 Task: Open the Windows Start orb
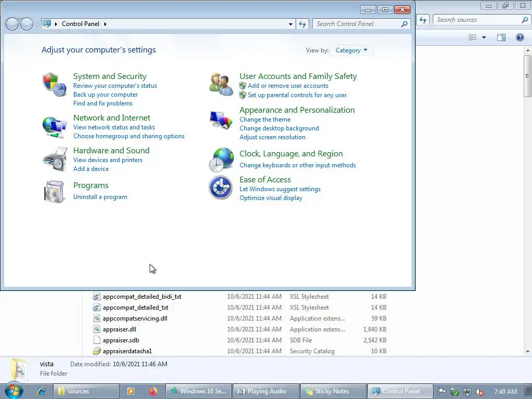pyautogui.click(x=14, y=391)
